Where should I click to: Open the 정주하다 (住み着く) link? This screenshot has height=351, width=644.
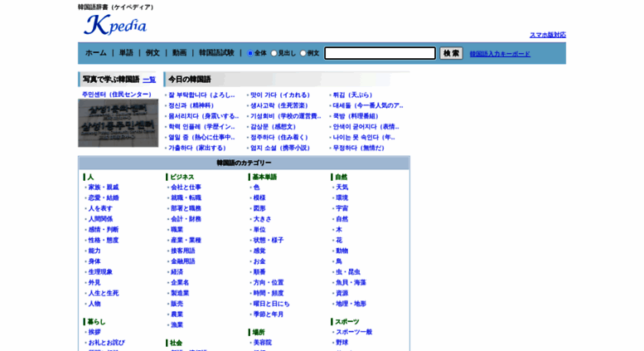(x=279, y=137)
